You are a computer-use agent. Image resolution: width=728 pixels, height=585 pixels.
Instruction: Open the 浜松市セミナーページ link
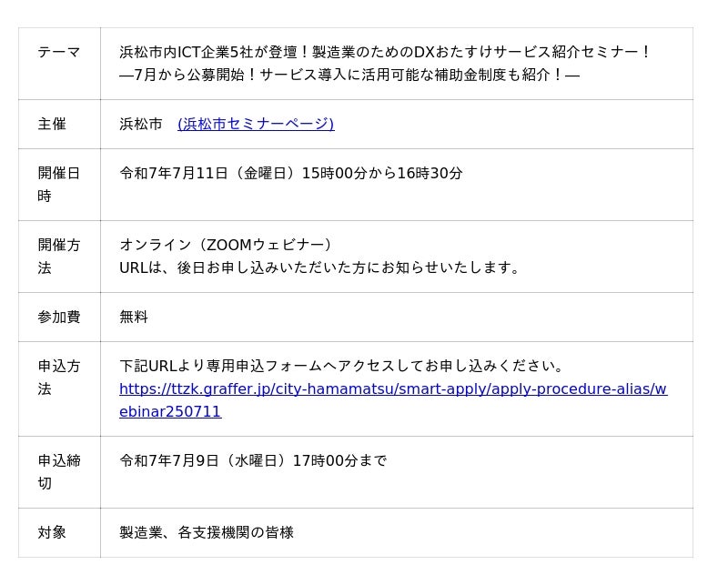pos(256,124)
